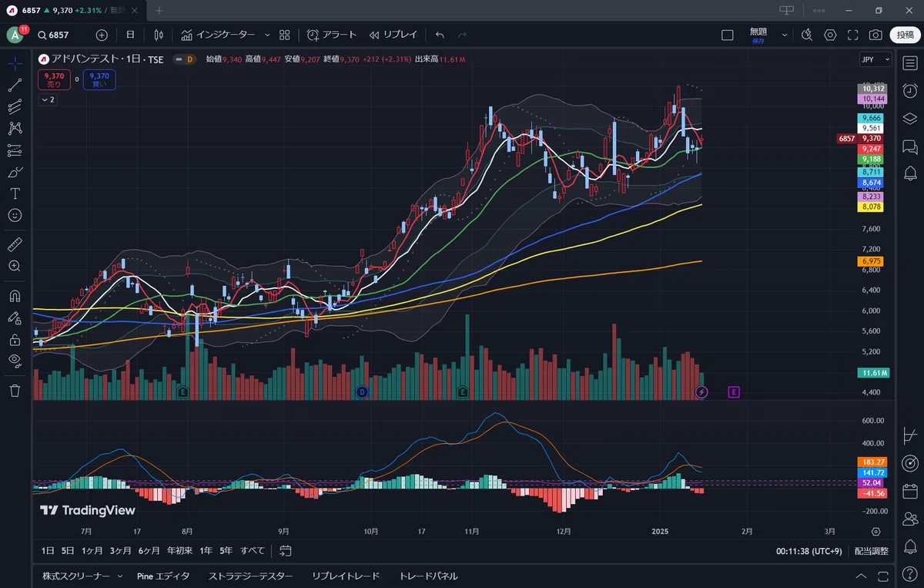This screenshot has height=588, width=924.
Task: Select the 3ヶ月 date range
Action: click(120, 551)
